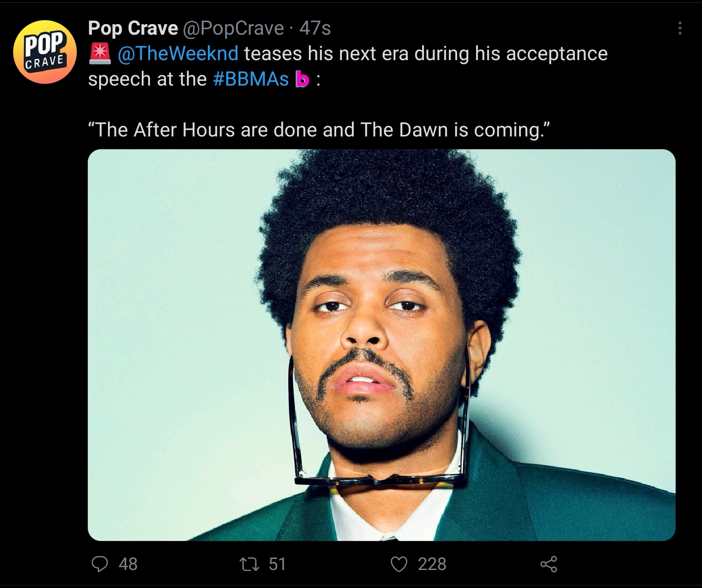The height and width of the screenshot is (588, 702).
Task: Like the tweet with the heart icon
Action: pyautogui.click(x=399, y=564)
